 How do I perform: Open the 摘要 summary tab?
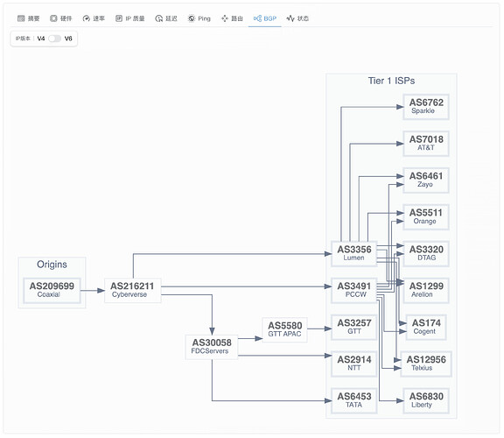click(x=28, y=18)
